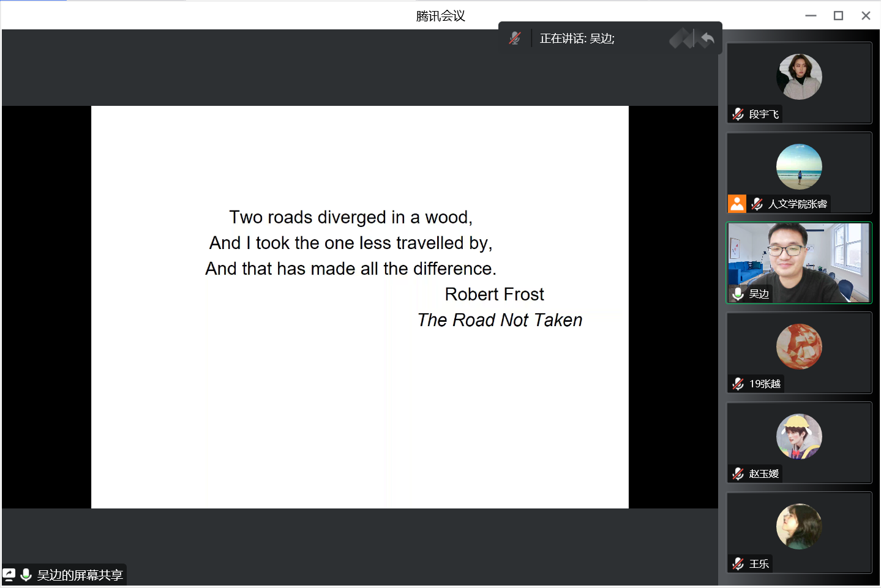Image resolution: width=881 pixels, height=588 pixels.
Task: Click 段宇飞's profile avatar
Action: (799, 77)
